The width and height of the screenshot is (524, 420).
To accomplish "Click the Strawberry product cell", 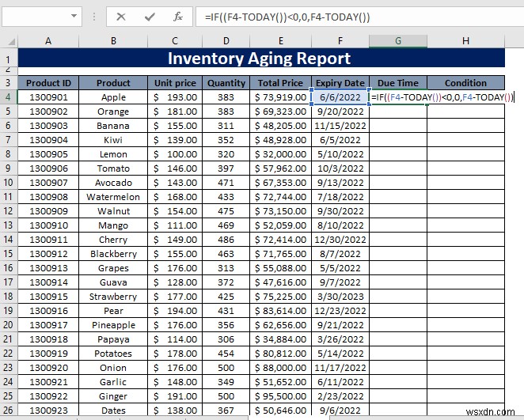I will point(113,297).
